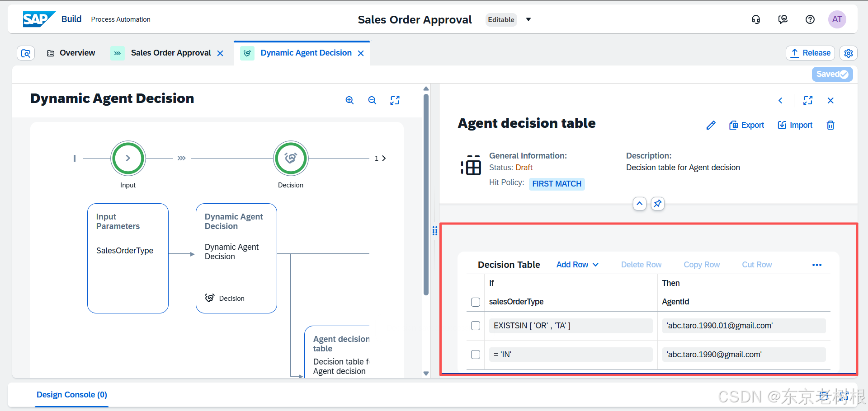Viewport: 868px width, 411px height.
Task: Click the panel splitter grip handle
Action: click(435, 231)
